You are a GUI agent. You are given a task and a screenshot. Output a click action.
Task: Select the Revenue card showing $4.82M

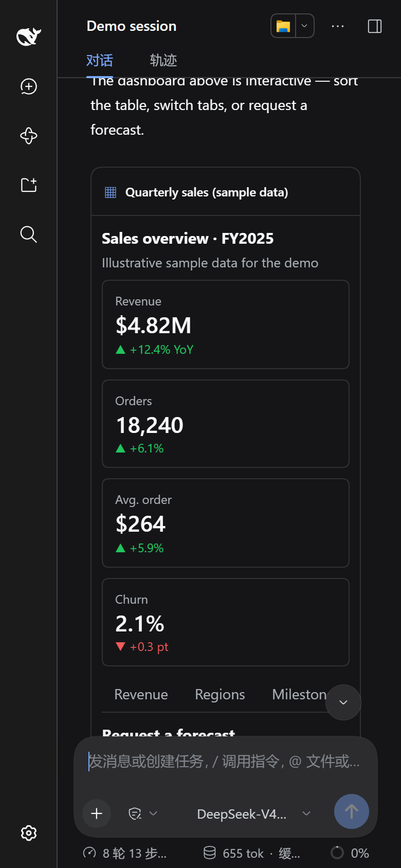tap(226, 324)
